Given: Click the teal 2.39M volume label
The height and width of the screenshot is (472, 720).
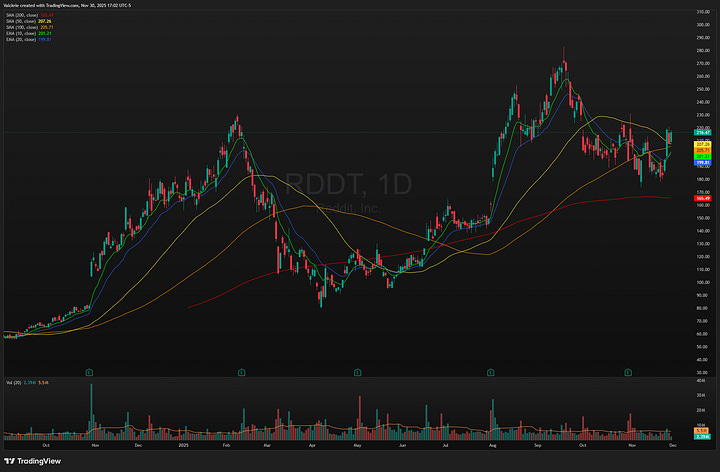Looking at the screenshot, I should point(703,436).
